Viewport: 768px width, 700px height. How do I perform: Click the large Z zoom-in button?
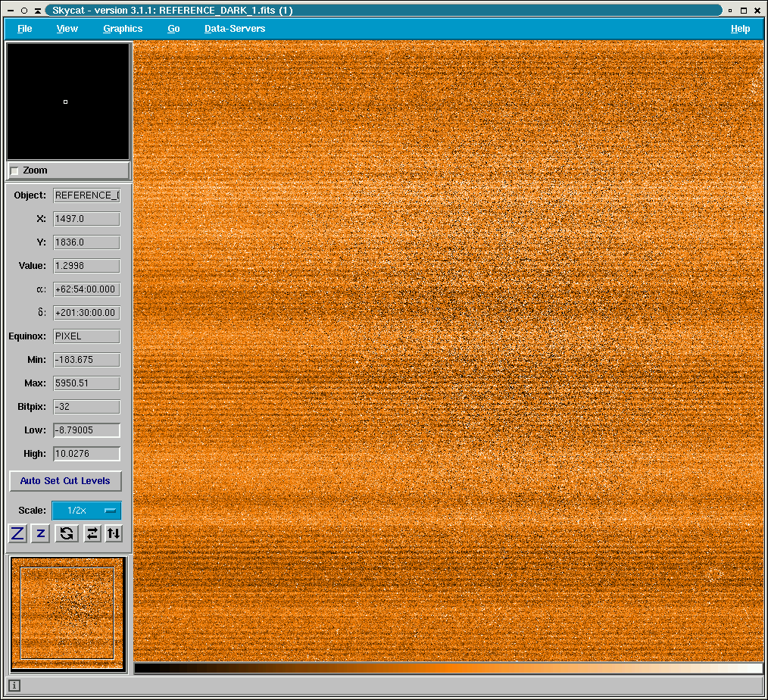point(17,533)
